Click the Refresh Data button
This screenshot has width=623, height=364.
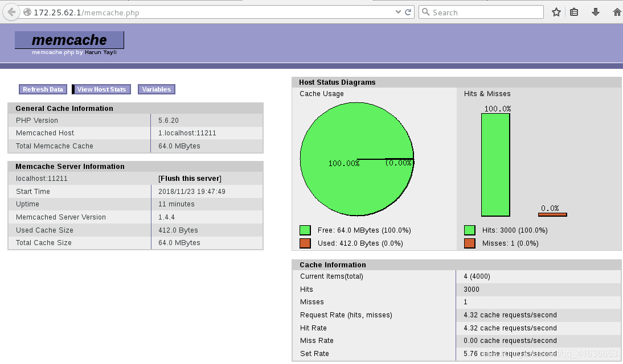(x=43, y=89)
